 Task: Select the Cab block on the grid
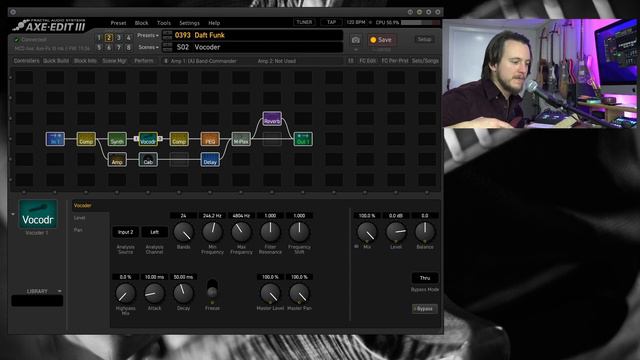[148, 160]
